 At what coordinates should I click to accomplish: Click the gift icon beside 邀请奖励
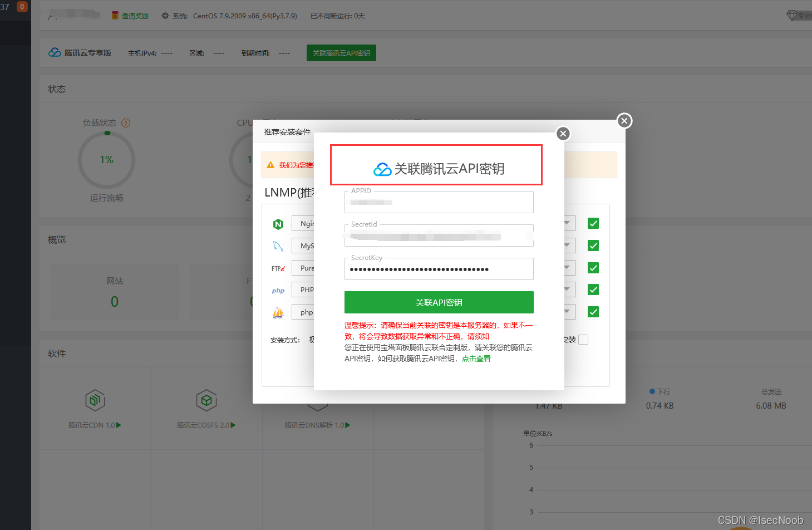[x=115, y=16]
